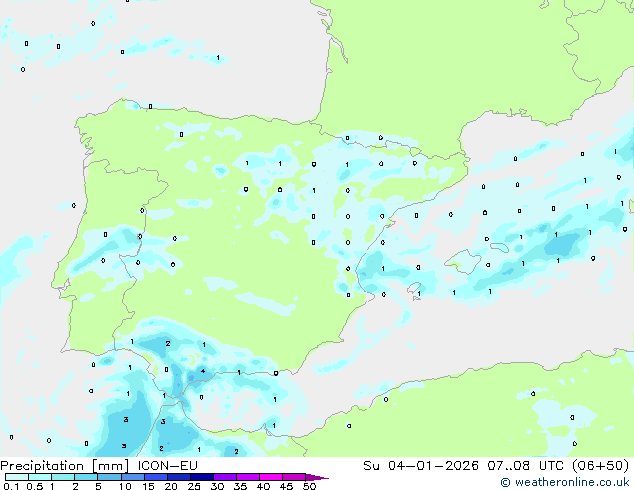Click the '0.1' legend scale label

(11, 486)
